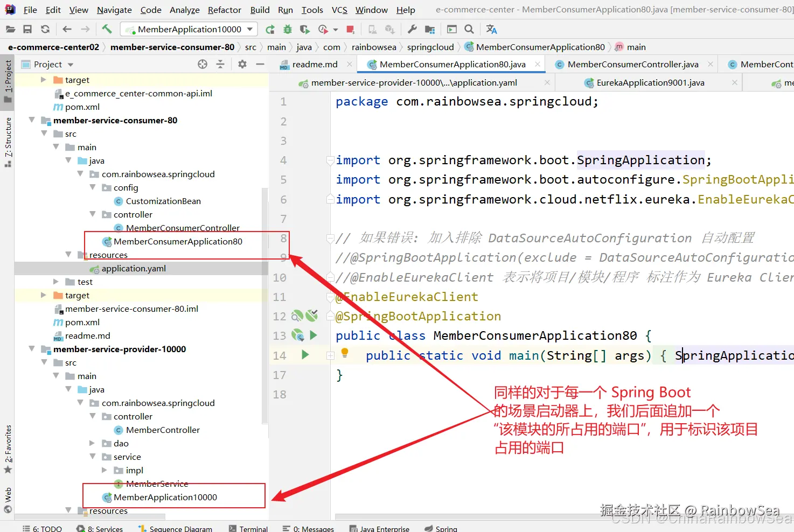Open the Java Enterprise tool window
794x532 pixels.
pos(379,529)
